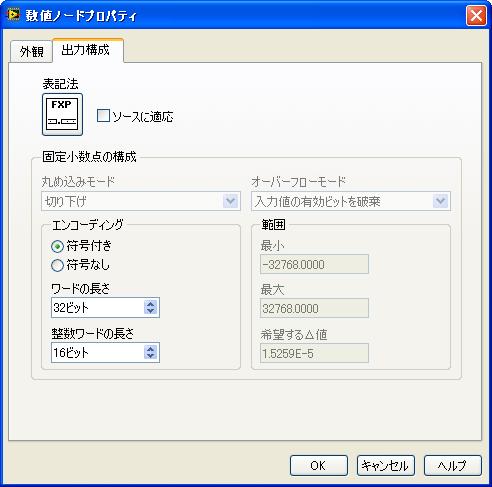Switch to the 外観 tab

(x=32, y=51)
